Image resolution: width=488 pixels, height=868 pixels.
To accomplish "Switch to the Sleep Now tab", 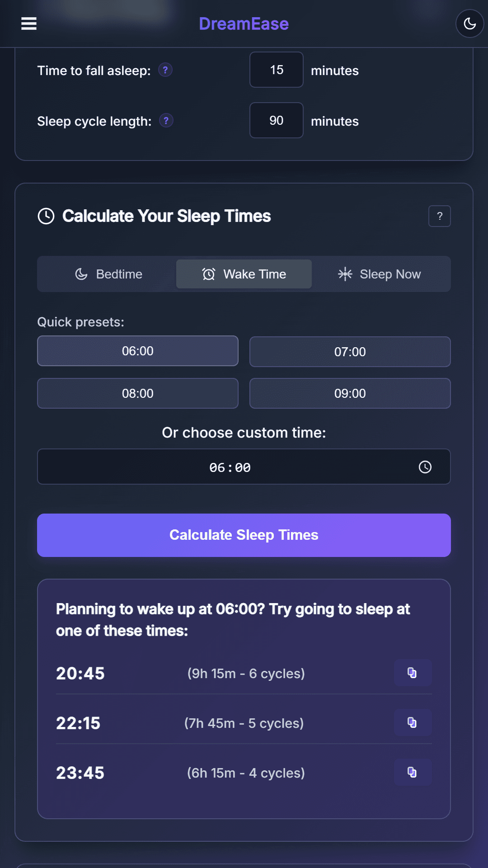I will [380, 274].
